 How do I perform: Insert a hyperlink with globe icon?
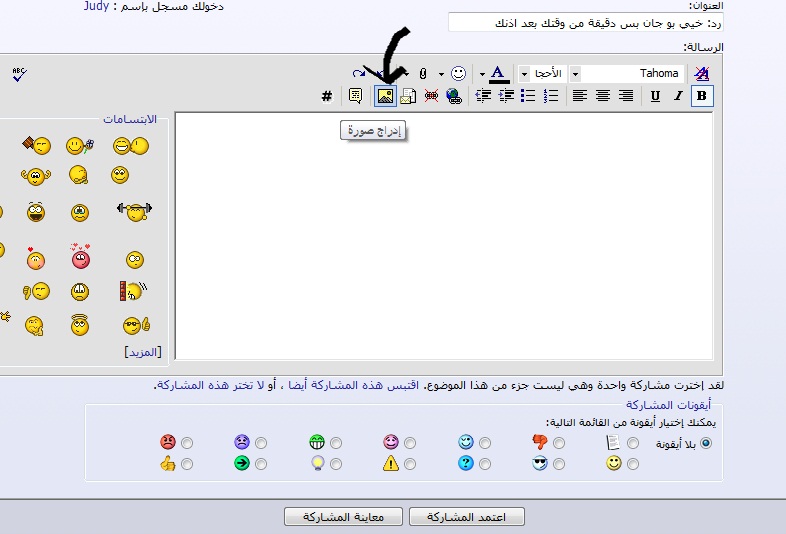[454, 96]
